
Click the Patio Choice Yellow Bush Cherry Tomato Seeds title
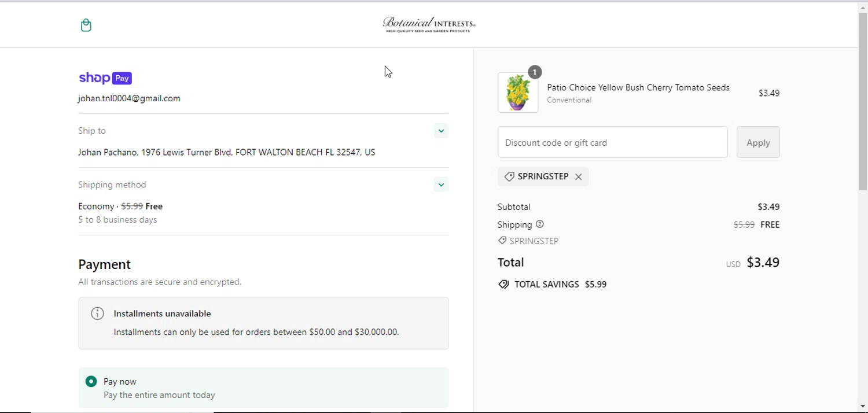[638, 87]
